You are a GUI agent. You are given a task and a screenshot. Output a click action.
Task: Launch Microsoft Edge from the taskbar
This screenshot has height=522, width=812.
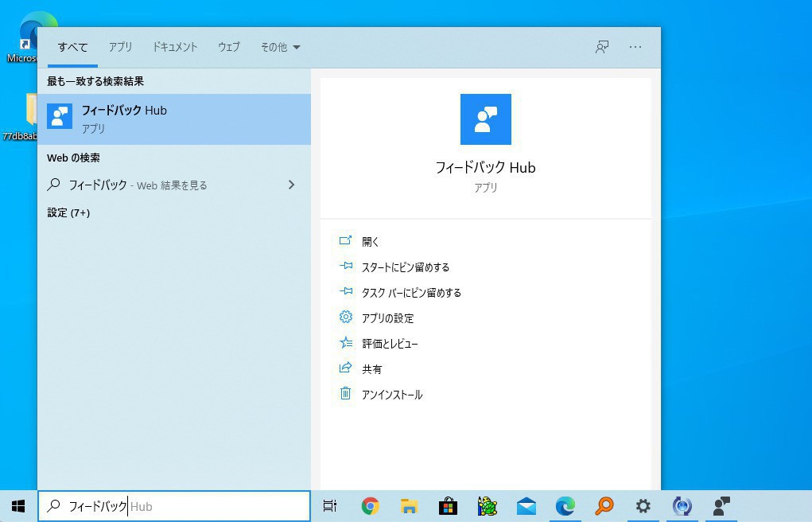click(x=565, y=506)
